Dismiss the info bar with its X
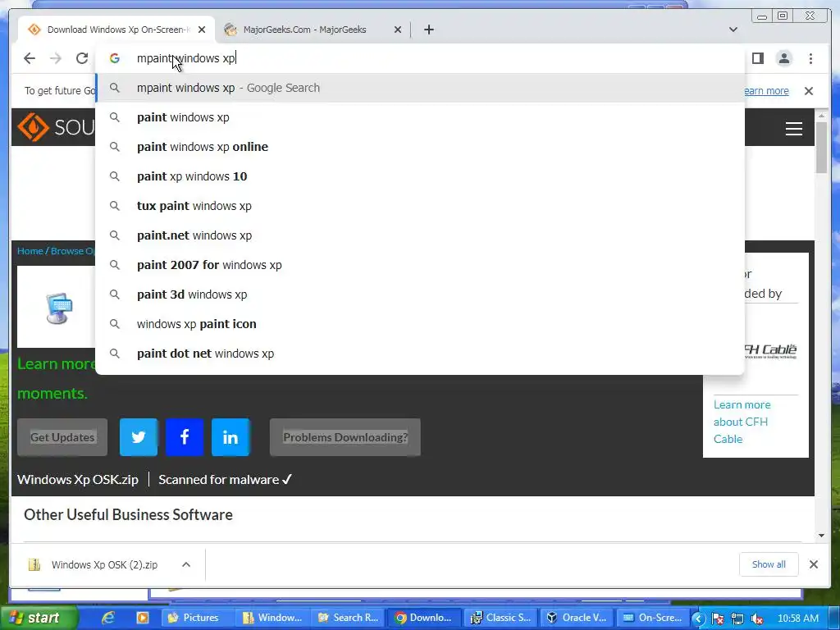Image resolution: width=840 pixels, height=630 pixels. pos(808,91)
